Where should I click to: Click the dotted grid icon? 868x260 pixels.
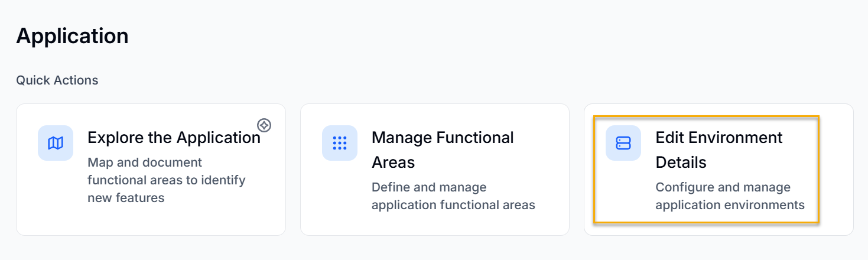[340, 143]
